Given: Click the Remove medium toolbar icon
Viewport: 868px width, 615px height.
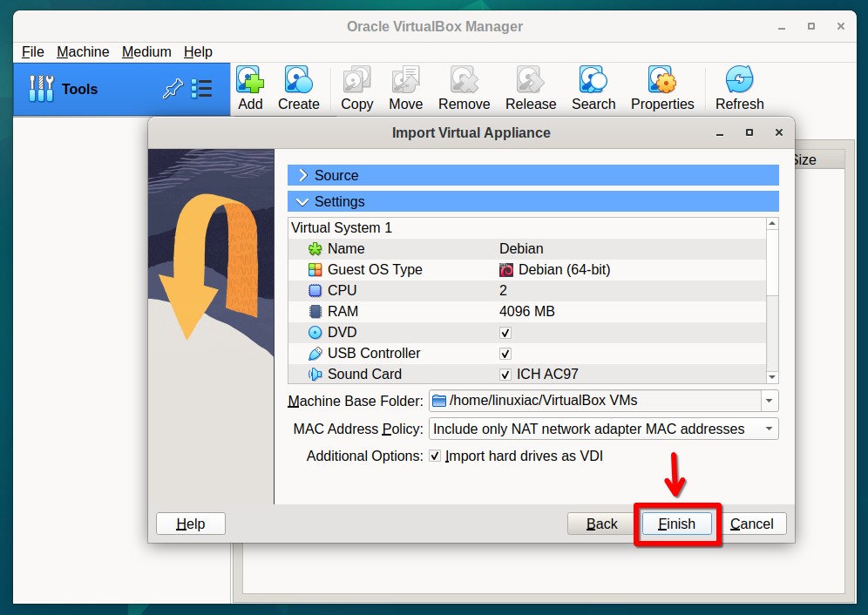Looking at the screenshot, I should [464, 80].
